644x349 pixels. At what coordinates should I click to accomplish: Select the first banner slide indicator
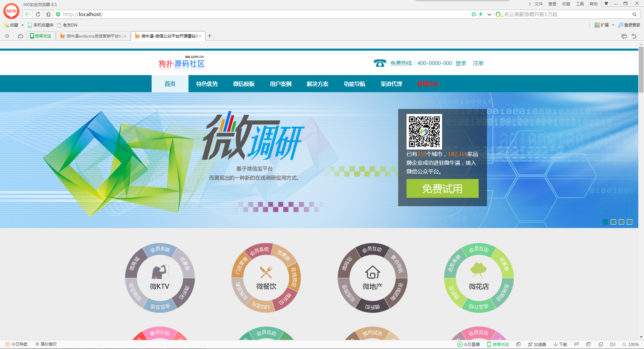pyautogui.click(x=605, y=222)
